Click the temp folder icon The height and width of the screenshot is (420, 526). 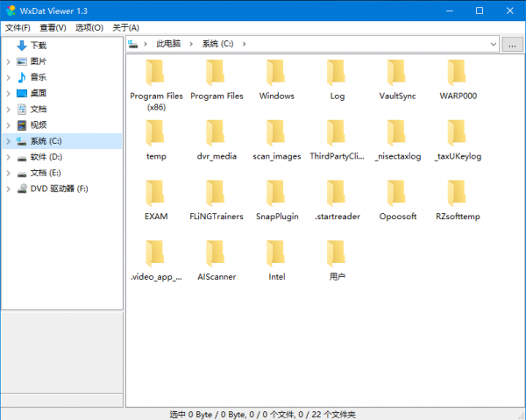point(155,133)
